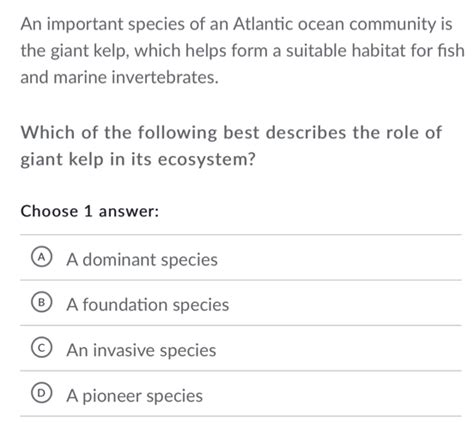Select radio button D circle
The width and height of the screenshot is (474, 423).
(41, 393)
